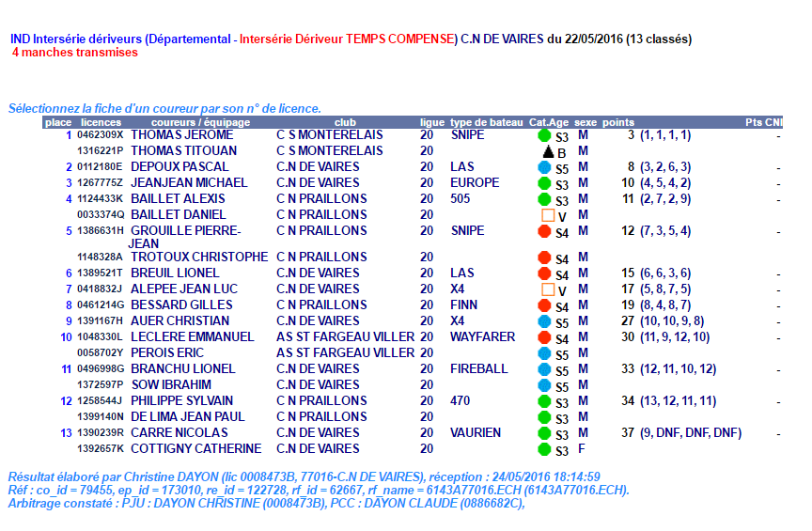Click green S3 dot for COTTIGNY CATHERINE

[x=544, y=449]
